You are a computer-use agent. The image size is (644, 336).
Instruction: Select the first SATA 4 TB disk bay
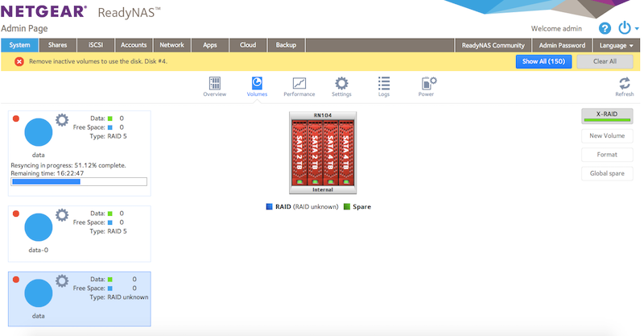[331, 152]
